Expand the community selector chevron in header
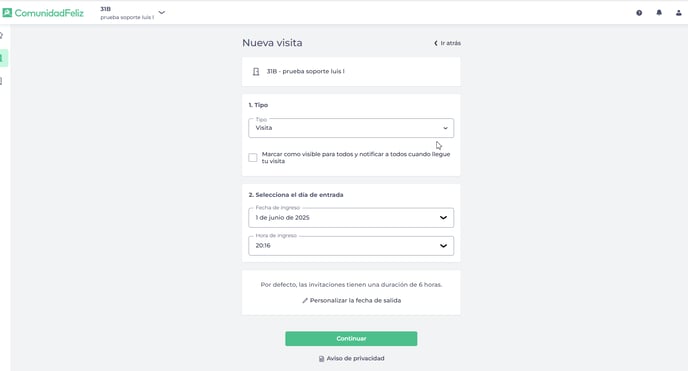This screenshot has width=688, height=371. [162, 13]
